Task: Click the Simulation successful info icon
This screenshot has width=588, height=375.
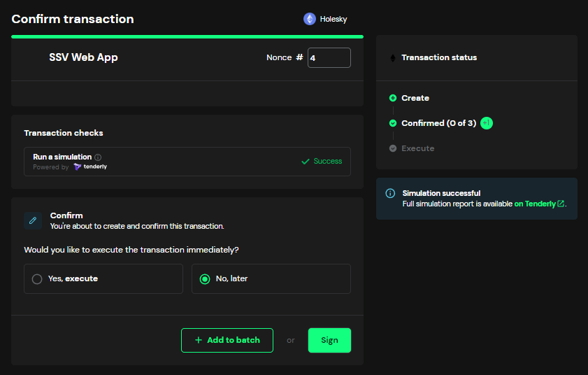Action: (390, 193)
